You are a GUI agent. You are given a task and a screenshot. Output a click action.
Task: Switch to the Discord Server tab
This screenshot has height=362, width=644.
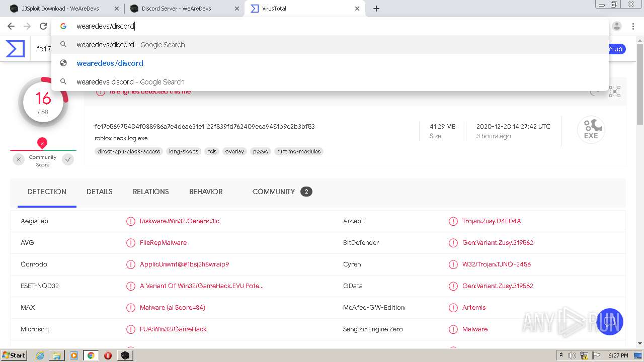pos(184,9)
